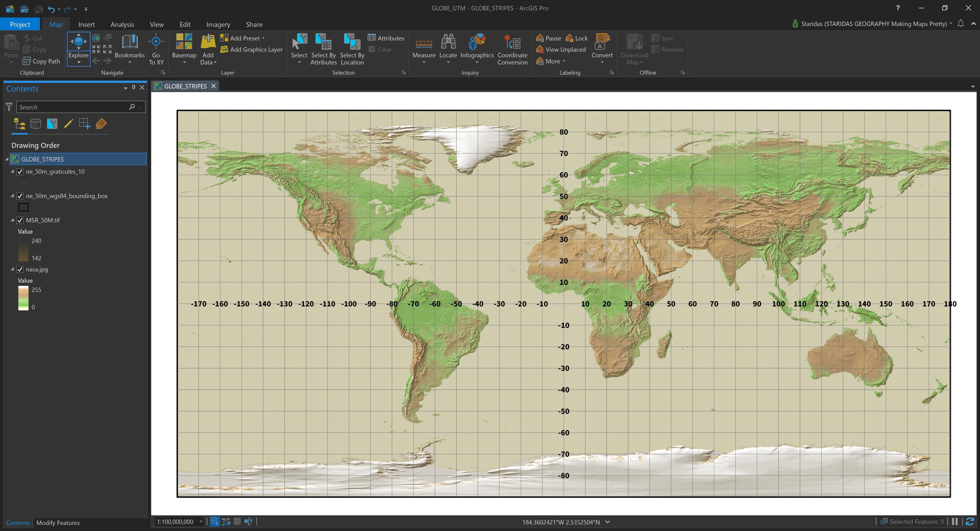Uncheck the ne_50m_graticules_10 layer
The width and height of the screenshot is (980, 531).
pos(20,172)
